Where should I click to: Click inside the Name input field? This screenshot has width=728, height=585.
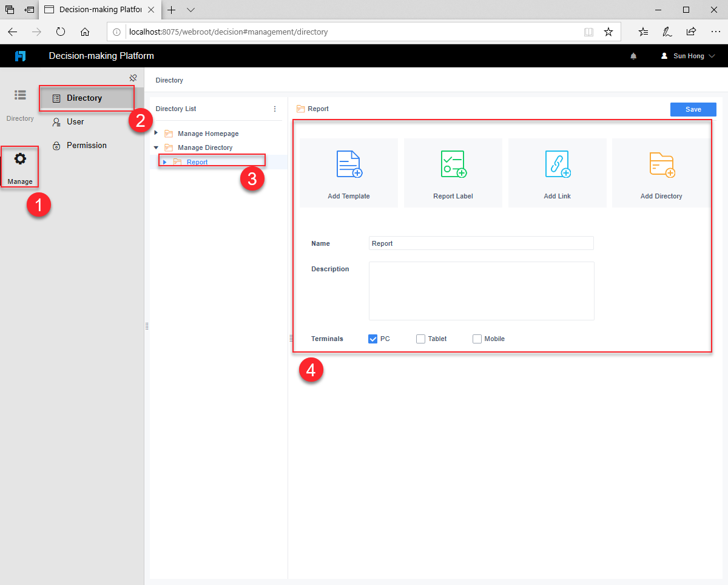(480, 243)
